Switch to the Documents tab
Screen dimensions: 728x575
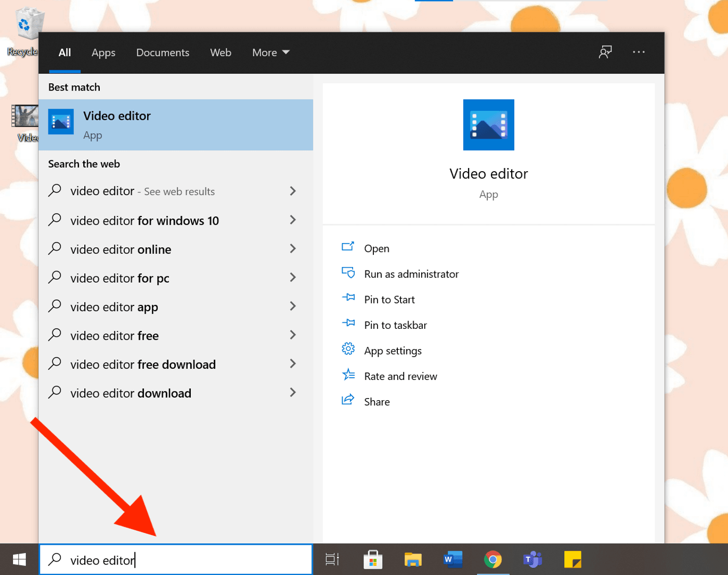tap(163, 52)
